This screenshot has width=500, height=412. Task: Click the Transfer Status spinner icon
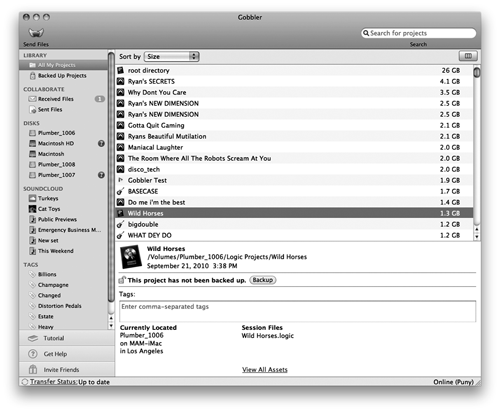point(25,382)
